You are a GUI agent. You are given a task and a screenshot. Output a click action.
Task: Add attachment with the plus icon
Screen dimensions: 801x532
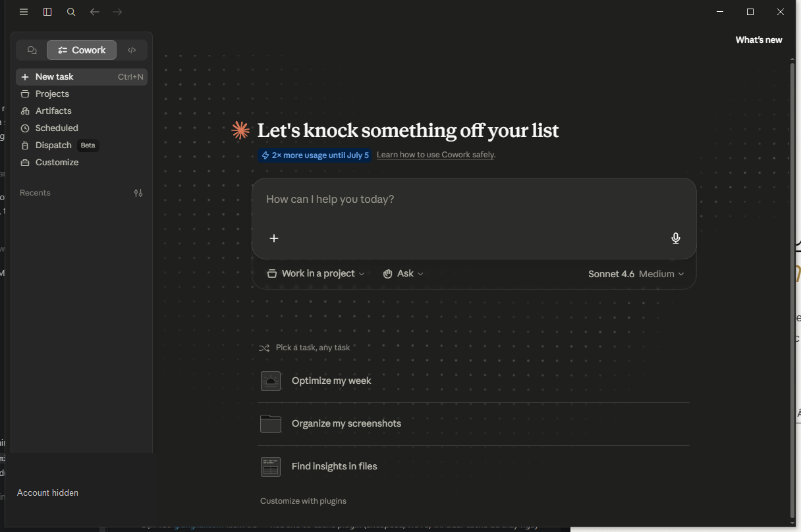(x=274, y=238)
